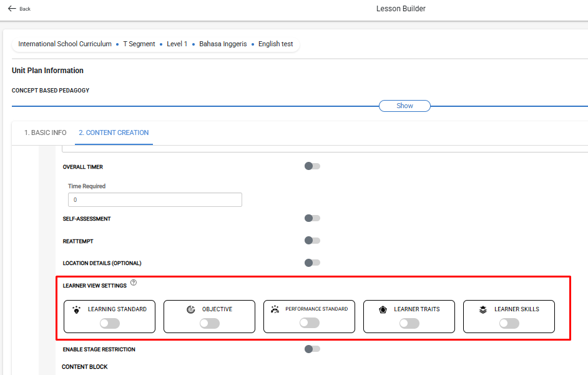The image size is (588, 375).
Task: Enable the Reattempt toggle
Action: coord(312,240)
